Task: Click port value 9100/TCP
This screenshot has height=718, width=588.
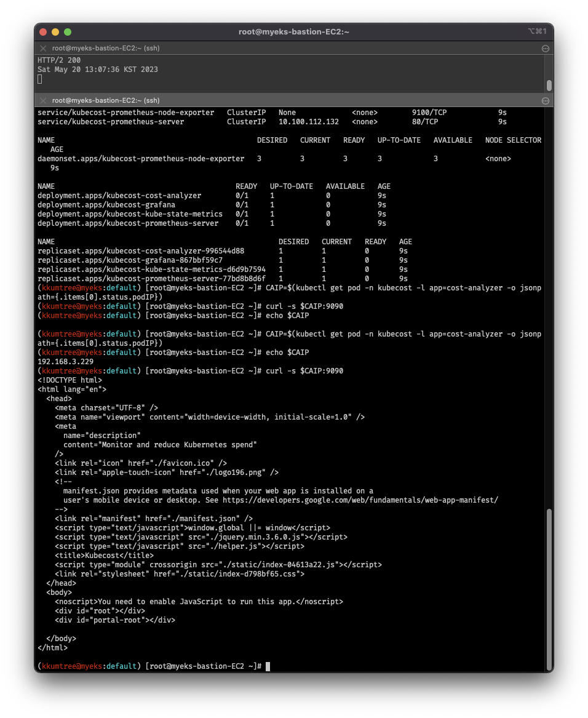Action: pyautogui.click(x=429, y=112)
